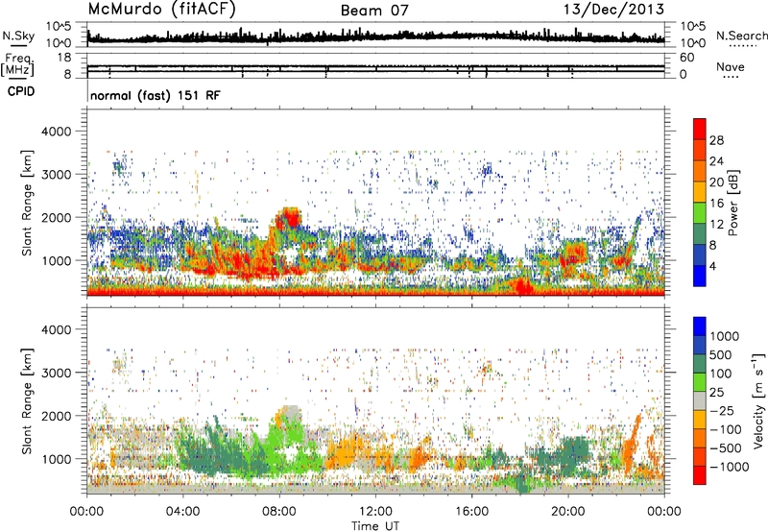Click the "60" tick on the Nave axis
The height and width of the screenshot is (532, 768).
tap(686, 58)
